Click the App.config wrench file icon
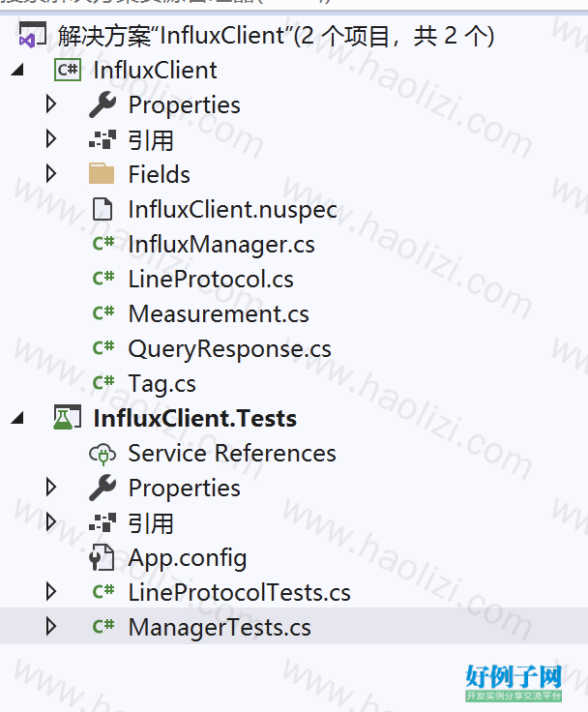588x712 pixels. click(x=103, y=557)
